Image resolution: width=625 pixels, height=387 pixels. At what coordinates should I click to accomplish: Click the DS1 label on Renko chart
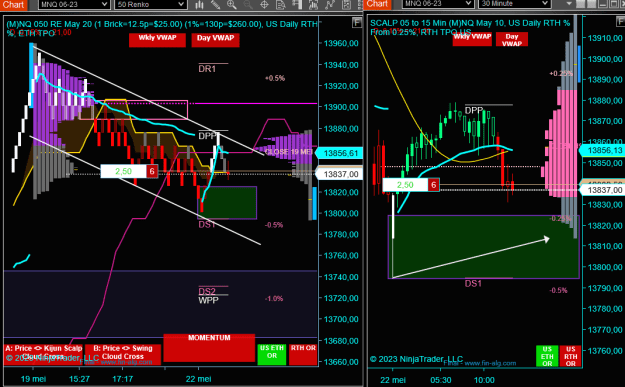[207, 225]
